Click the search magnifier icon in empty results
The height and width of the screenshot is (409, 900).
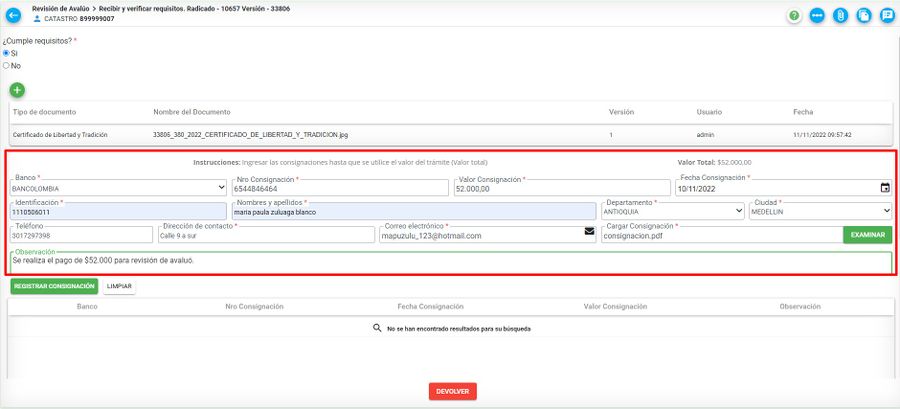click(x=377, y=328)
